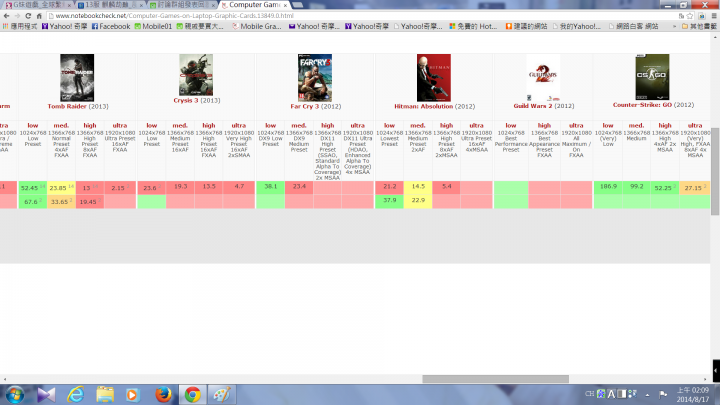The width and height of the screenshot is (720, 405).
Task: Open the Tomb Raider title link
Action: [x=67, y=106]
